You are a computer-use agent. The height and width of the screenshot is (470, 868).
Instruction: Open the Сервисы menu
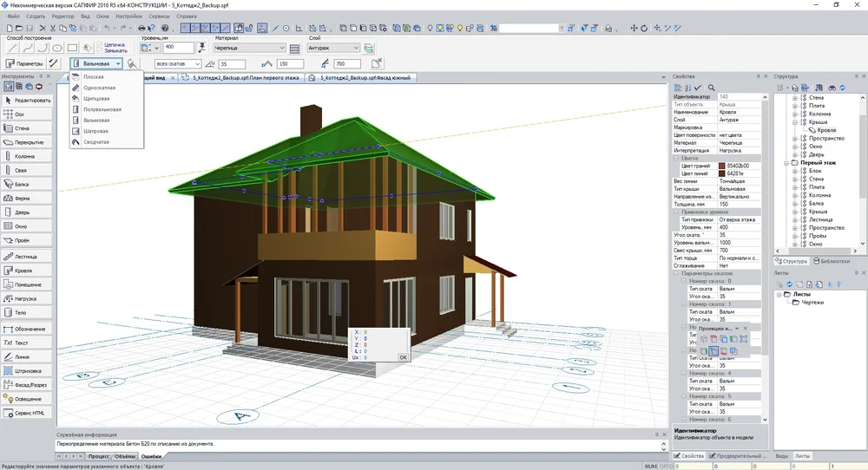[x=159, y=16]
